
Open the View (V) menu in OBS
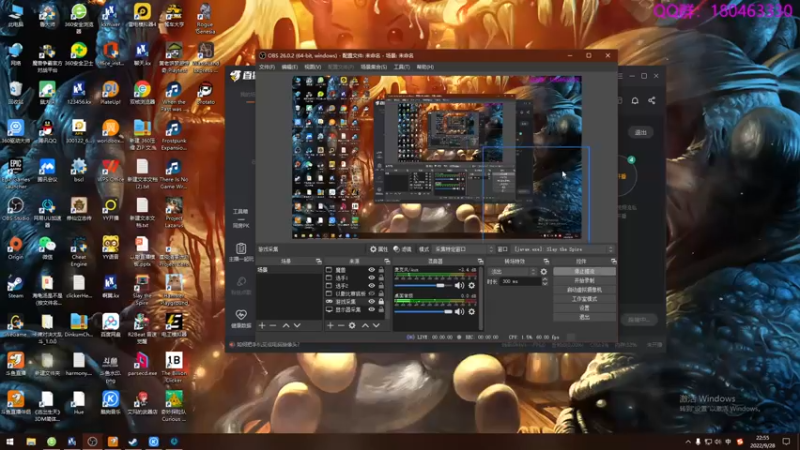[x=313, y=67]
